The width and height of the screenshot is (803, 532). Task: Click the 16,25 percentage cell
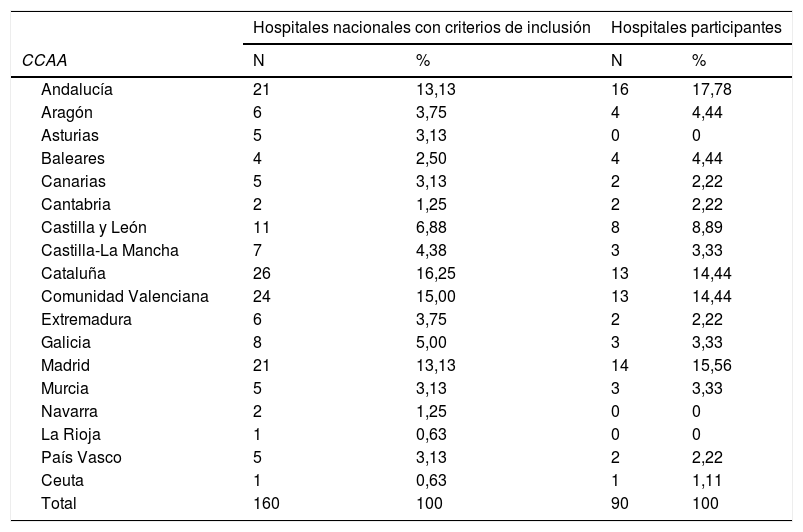coord(436,274)
